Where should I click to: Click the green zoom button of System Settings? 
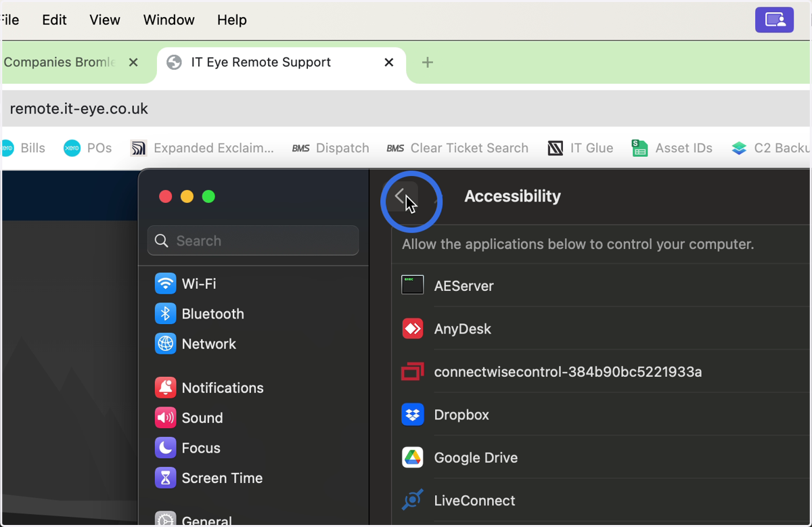click(208, 196)
